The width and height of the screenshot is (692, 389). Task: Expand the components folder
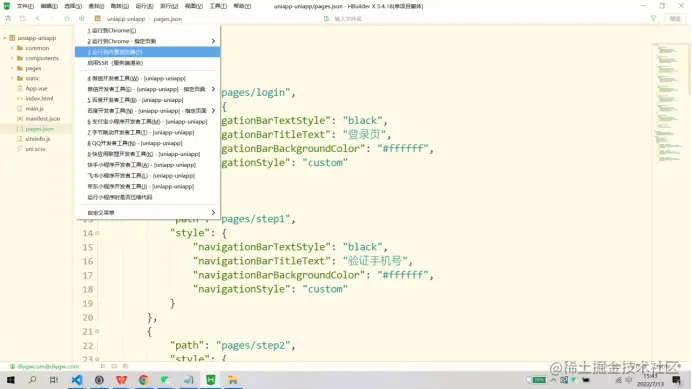tap(12, 58)
